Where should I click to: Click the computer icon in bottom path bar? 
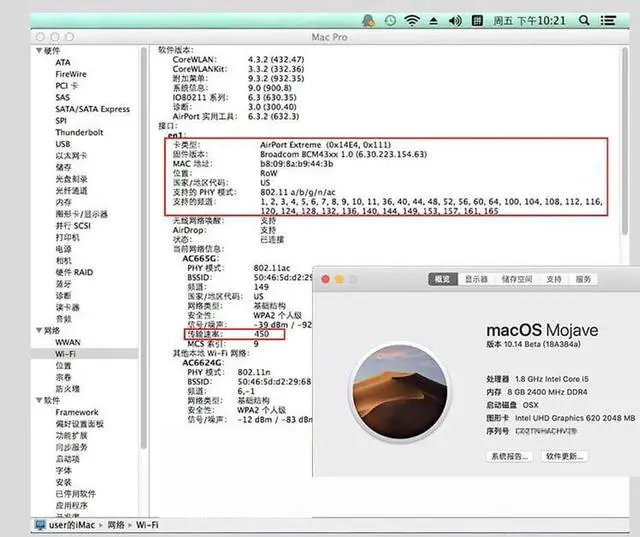pos(40,525)
